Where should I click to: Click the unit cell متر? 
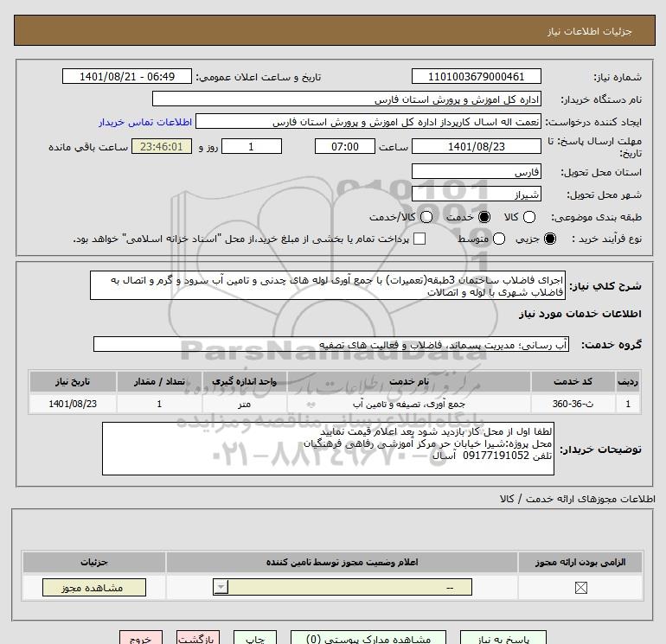244,404
